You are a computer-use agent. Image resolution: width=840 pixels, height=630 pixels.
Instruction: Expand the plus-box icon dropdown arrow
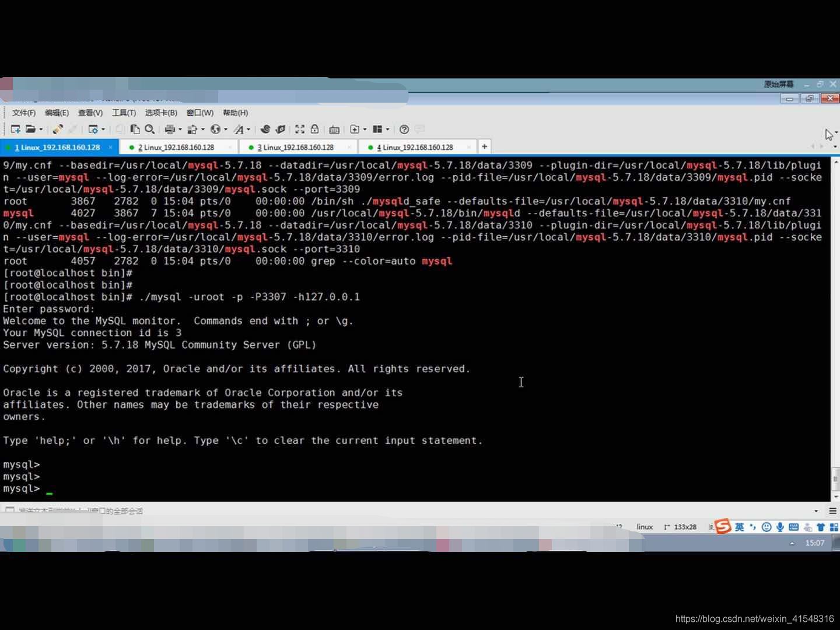365,129
